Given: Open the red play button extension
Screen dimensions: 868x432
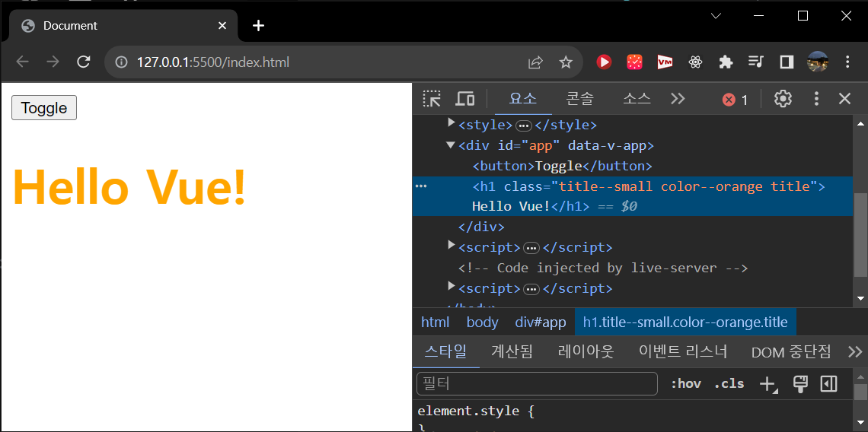Looking at the screenshot, I should [x=604, y=62].
